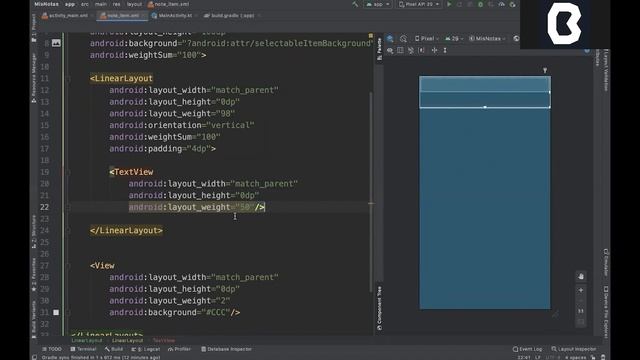Click the weightSum "100" value on line 16

(x=208, y=137)
